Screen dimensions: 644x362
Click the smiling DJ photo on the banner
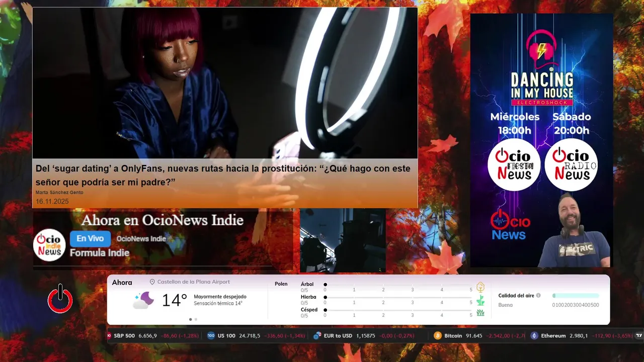(x=574, y=231)
